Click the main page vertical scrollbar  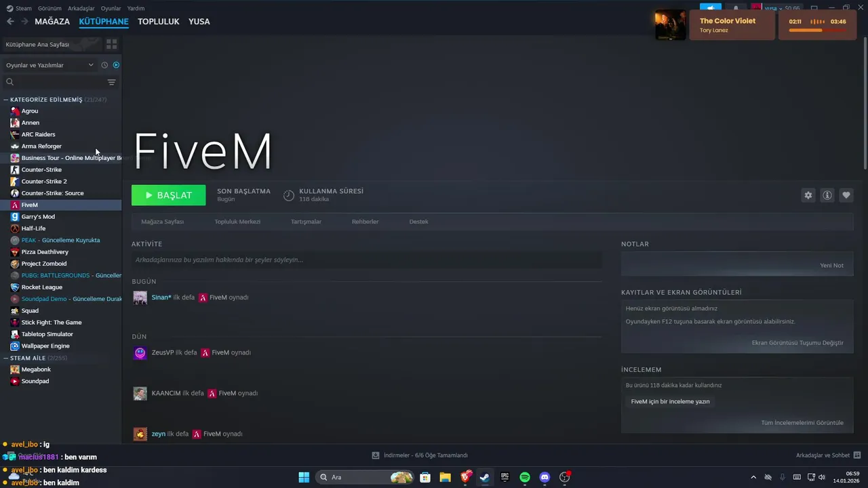(x=865, y=102)
